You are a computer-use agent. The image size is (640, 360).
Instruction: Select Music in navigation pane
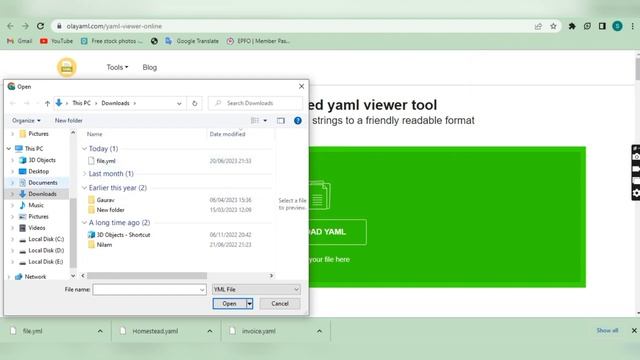36,205
